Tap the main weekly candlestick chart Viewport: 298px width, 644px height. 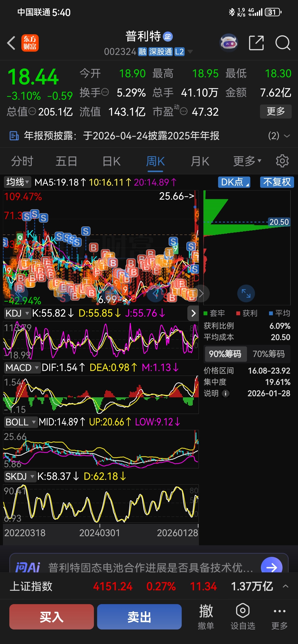click(101, 247)
